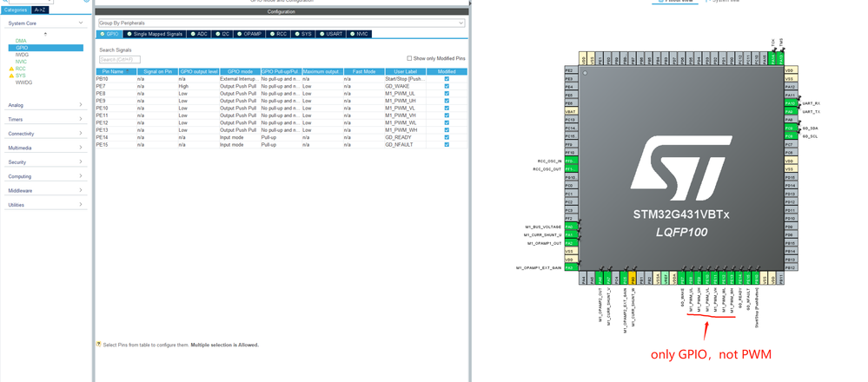Open the USART configuration tab
This screenshot has height=382, width=868.
pyautogui.click(x=331, y=34)
